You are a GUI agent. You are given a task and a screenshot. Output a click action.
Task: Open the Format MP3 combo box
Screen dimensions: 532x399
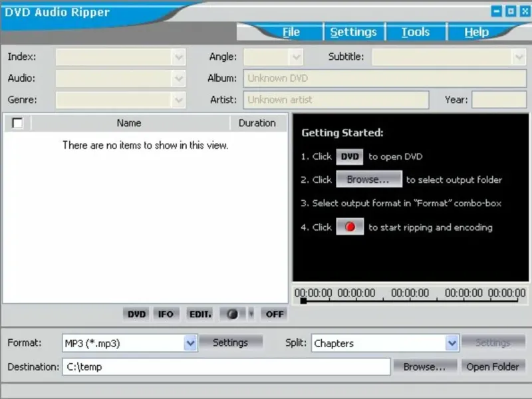pyautogui.click(x=130, y=343)
